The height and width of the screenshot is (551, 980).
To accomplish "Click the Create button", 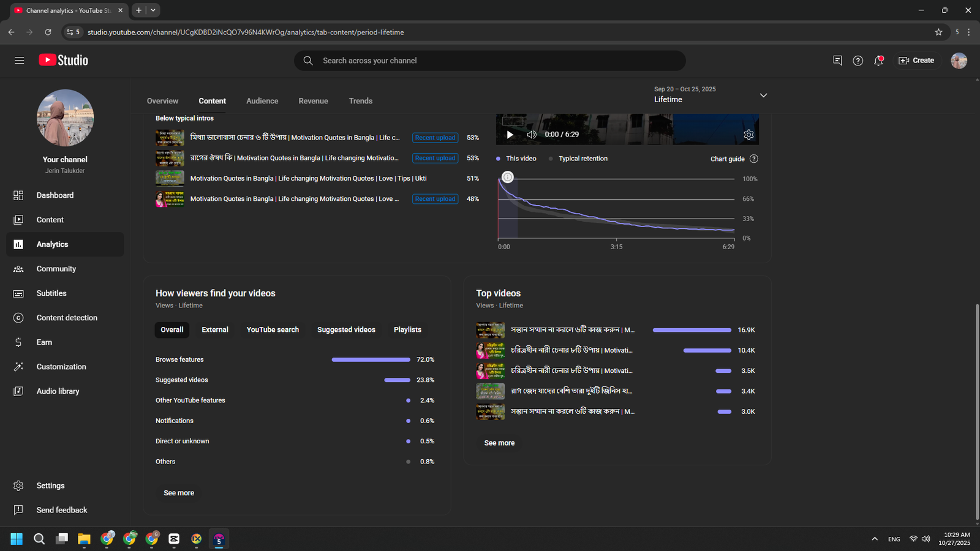I will click(x=916, y=60).
